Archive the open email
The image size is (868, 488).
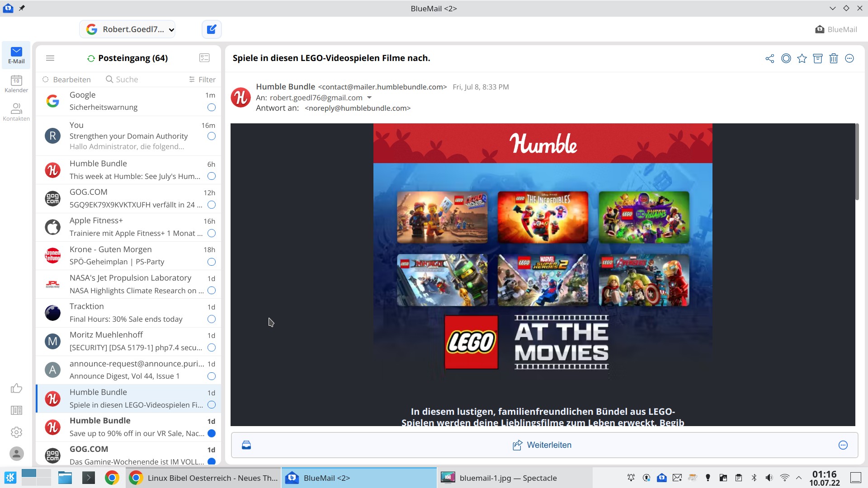818,58
